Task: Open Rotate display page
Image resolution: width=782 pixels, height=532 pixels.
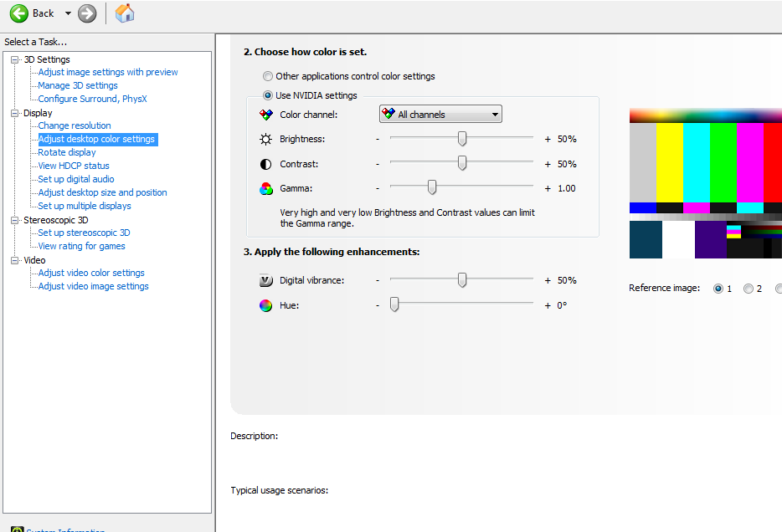Action: [67, 152]
